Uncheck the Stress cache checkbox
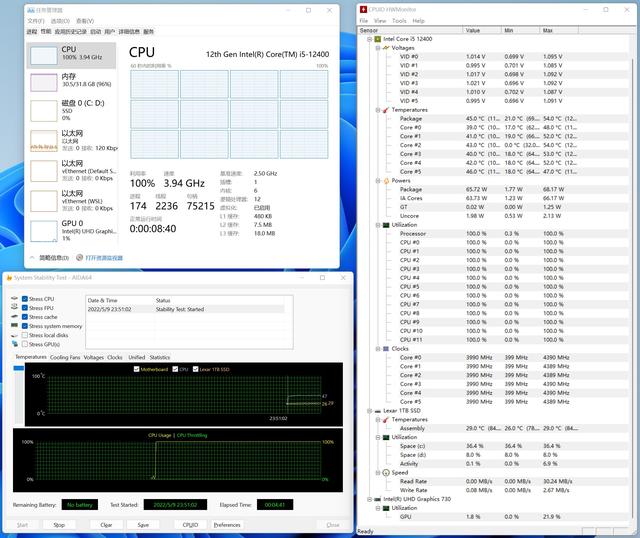640x538 pixels. [x=24, y=317]
